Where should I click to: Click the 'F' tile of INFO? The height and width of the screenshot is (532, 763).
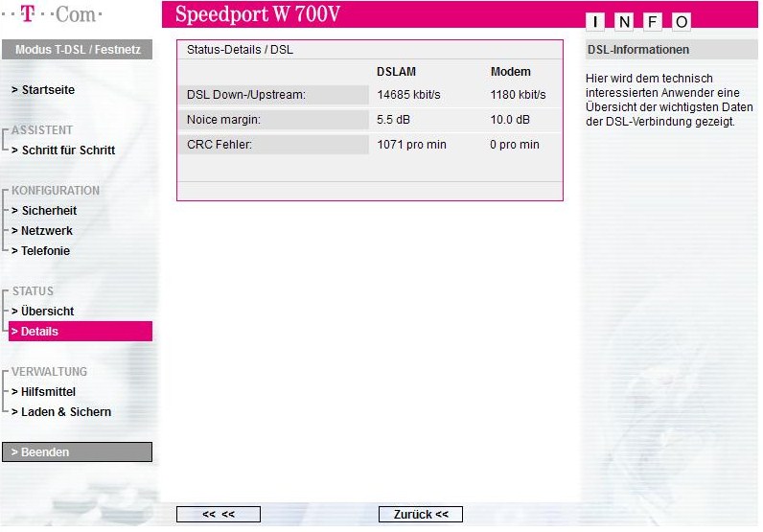(653, 21)
